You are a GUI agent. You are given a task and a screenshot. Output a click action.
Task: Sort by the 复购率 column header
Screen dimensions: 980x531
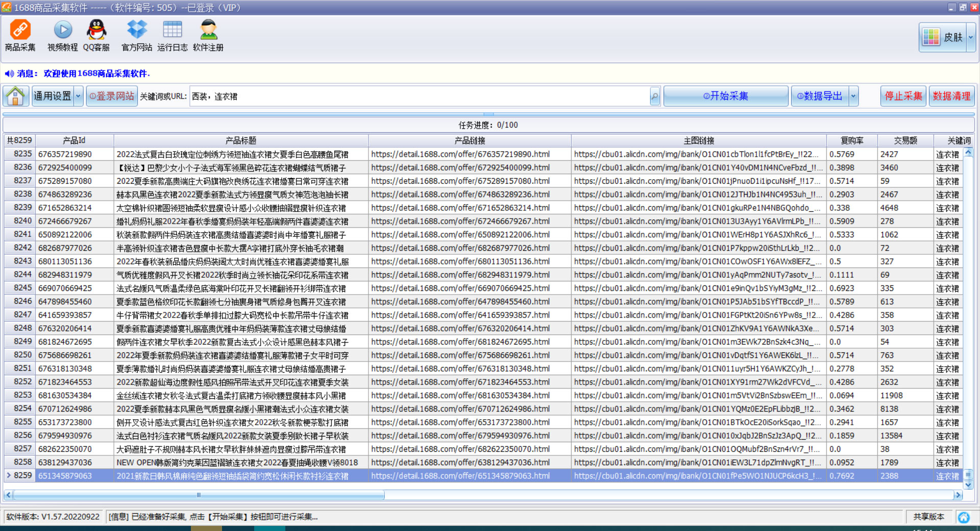(851, 140)
